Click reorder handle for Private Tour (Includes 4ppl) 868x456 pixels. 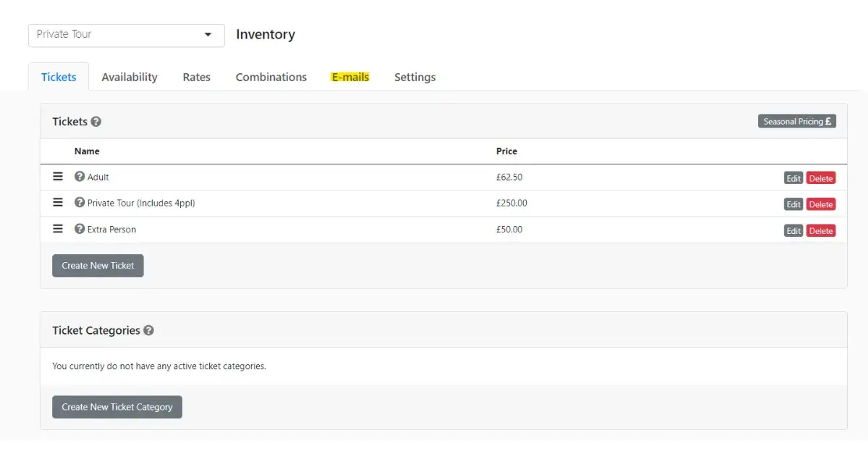coord(58,202)
